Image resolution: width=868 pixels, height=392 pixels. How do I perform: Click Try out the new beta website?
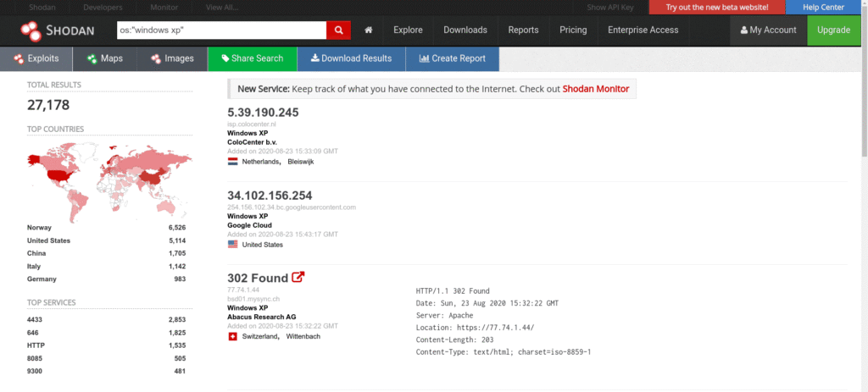click(717, 7)
